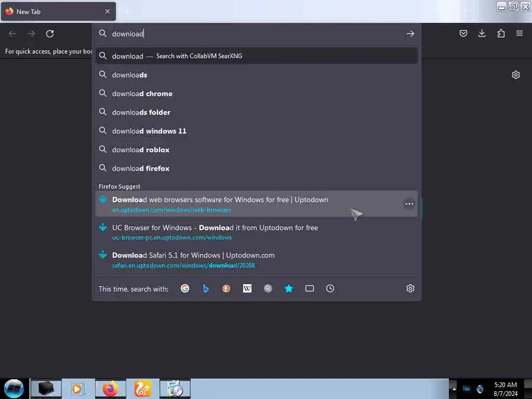Search this time with the gray magnifier engine
Image resolution: width=532 pixels, height=399 pixels.
268,288
